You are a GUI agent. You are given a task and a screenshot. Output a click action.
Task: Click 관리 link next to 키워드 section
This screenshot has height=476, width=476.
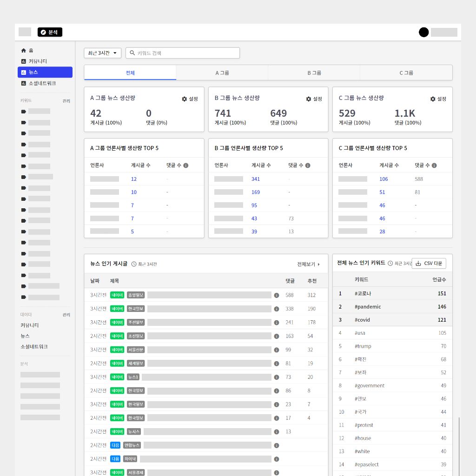coord(66,101)
